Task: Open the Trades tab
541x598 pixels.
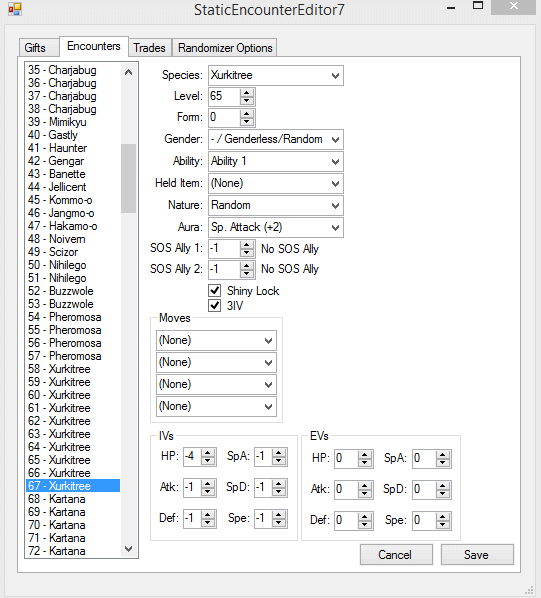Action: coord(149,48)
